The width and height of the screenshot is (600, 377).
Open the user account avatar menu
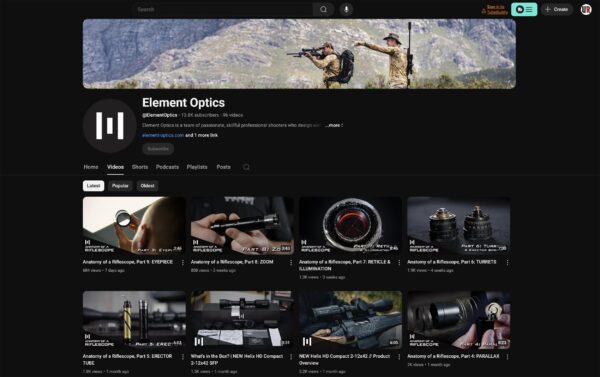(586, 9)
